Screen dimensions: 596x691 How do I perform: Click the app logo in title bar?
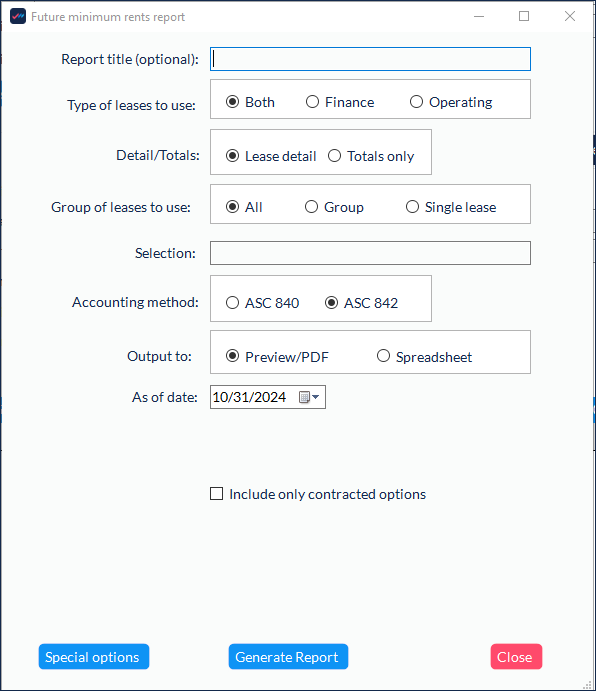pyautogui.click(x=18, y=16)
